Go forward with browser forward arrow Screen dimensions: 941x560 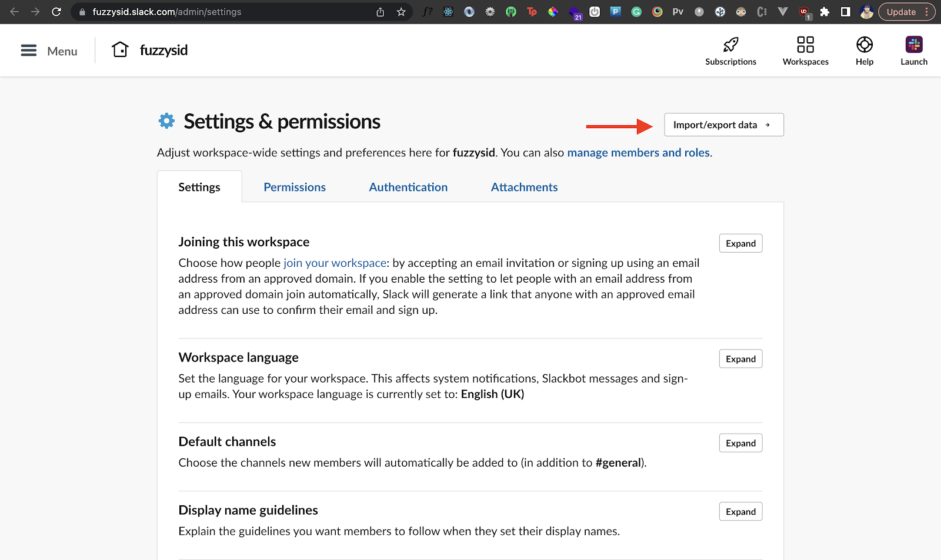35,12
